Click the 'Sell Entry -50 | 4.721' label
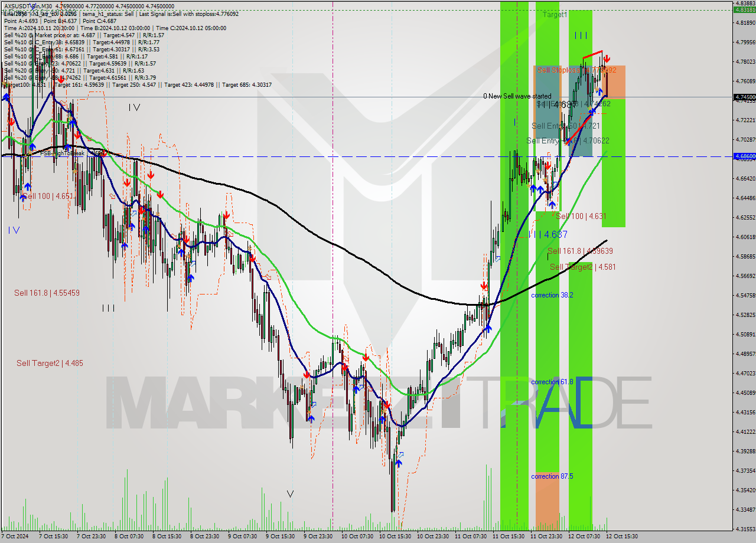The height and width of the screenshot is (543, 756). tap(566, 126)
